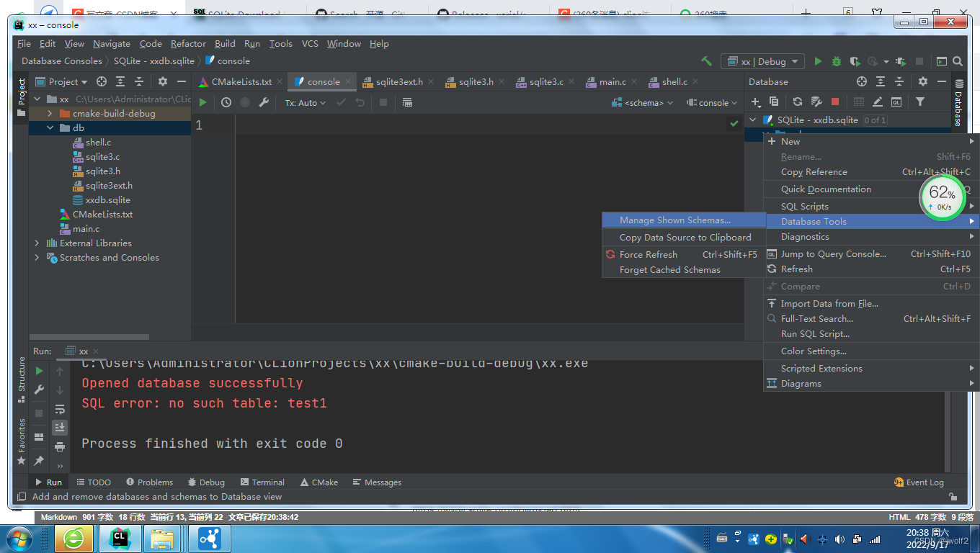Choose Force Refresh in the submenu
980x553 pixels.
click(x=647, y=253)
